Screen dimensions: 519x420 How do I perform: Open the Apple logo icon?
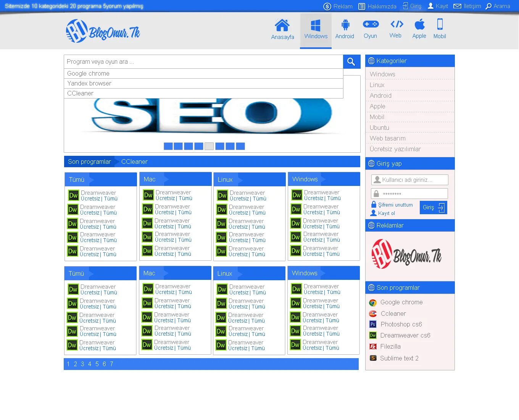(x=419, y=24)
